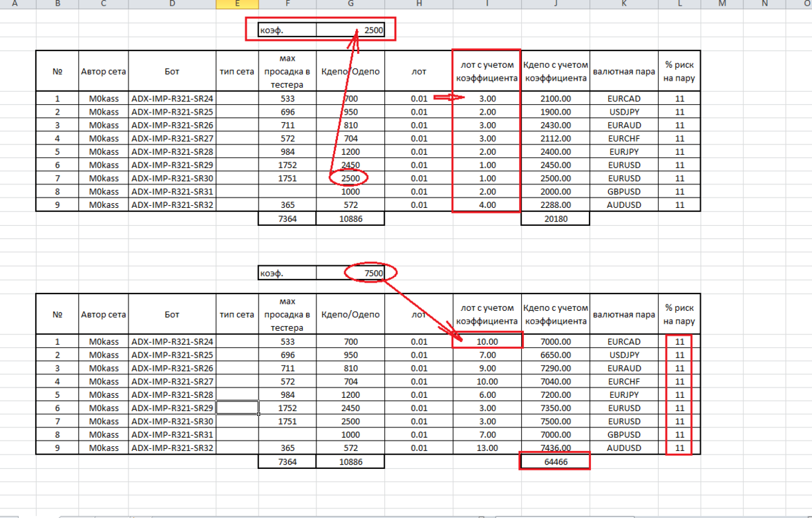Image resolution: width=812 pixels, height=518 pixels.
Task: Select the column D header
Action: (172, 4)
